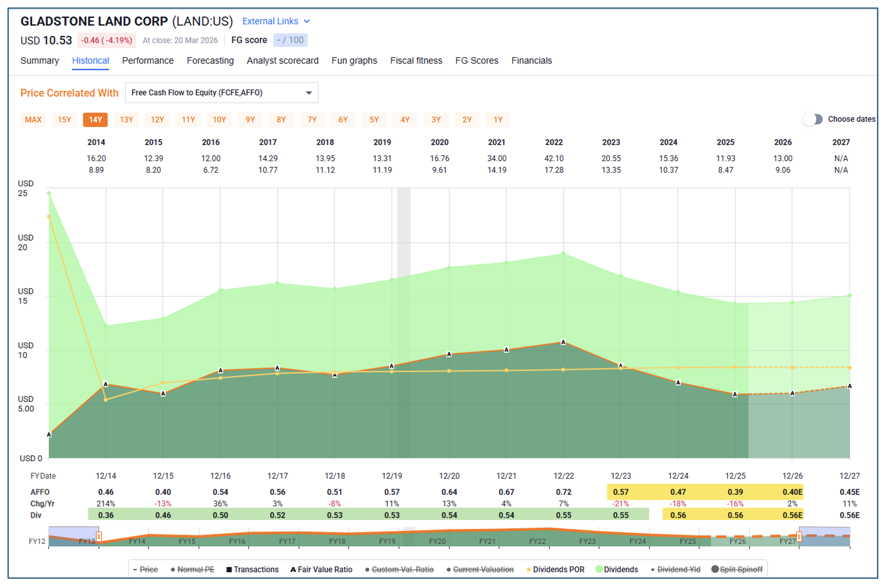
Task: Open the Price Correlated With dropdown
Action: click(222, 93)
